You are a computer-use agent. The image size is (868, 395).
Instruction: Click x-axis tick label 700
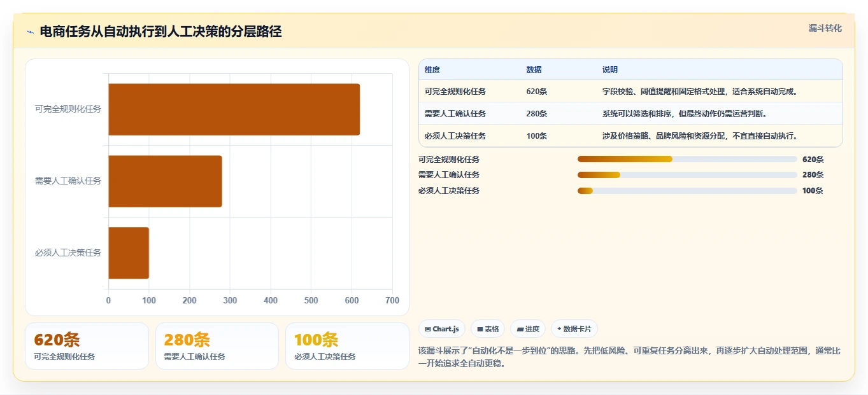click(392, 300)
